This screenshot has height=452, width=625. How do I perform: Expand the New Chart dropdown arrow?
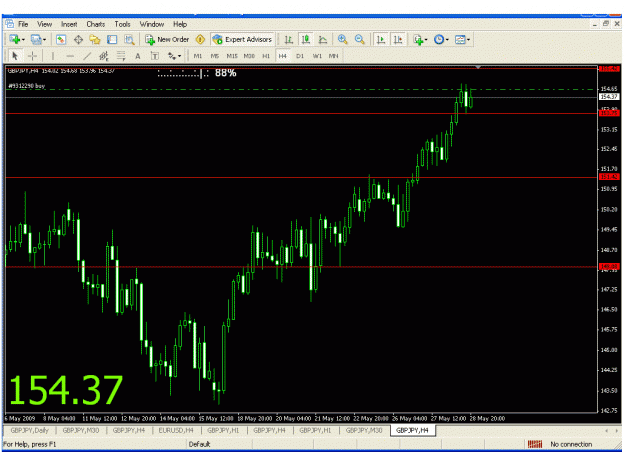pos(23,39)
